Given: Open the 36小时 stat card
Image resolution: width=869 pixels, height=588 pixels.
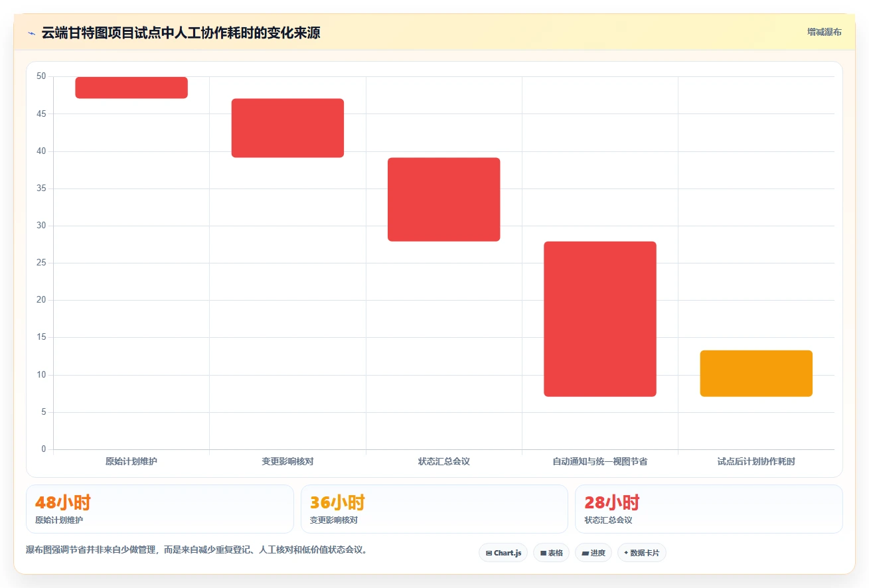Looking at the screenshot, I should click(x=434, y=509).
